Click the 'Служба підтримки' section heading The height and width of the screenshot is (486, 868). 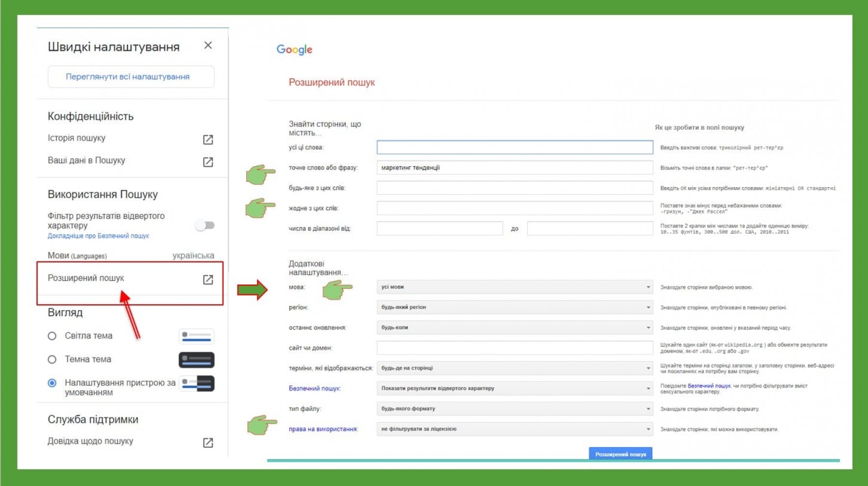93,419
